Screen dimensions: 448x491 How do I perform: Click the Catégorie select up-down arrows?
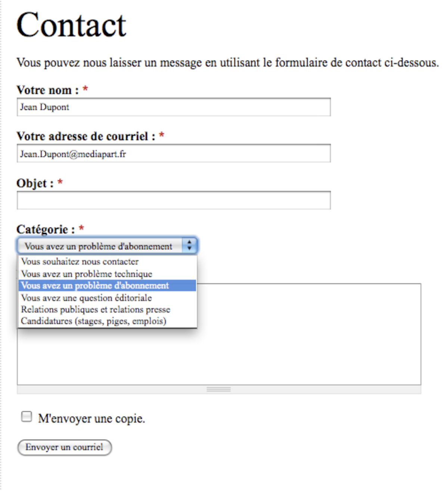click(189, 245)
